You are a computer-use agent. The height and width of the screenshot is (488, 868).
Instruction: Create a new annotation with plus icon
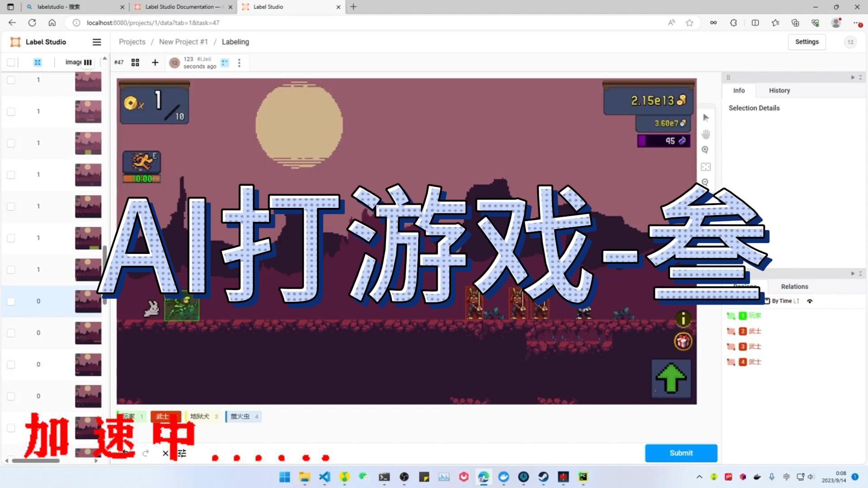pyautogui.click(x=155, y=62)
